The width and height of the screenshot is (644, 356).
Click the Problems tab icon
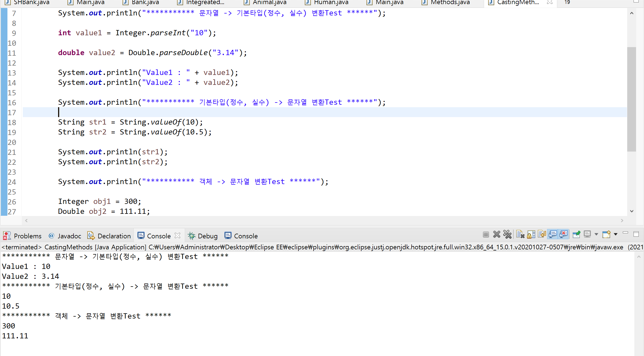click(x=7, y=236)
